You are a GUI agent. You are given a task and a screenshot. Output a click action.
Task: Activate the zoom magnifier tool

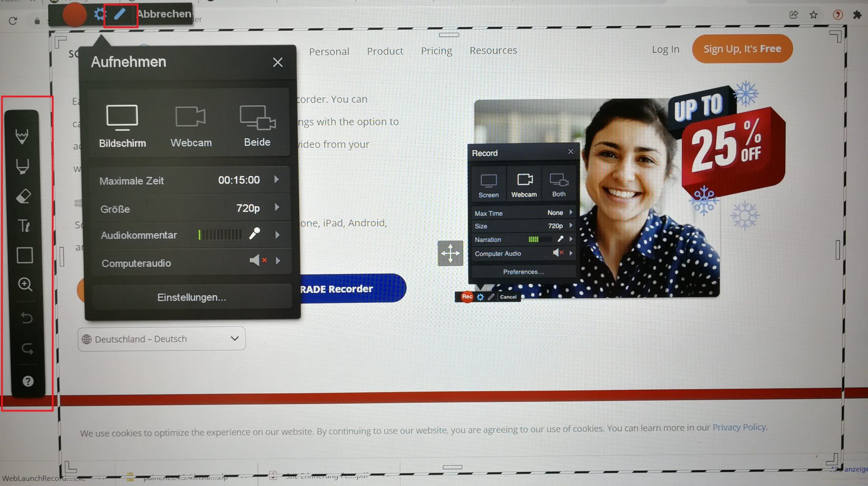click(25, 285)
